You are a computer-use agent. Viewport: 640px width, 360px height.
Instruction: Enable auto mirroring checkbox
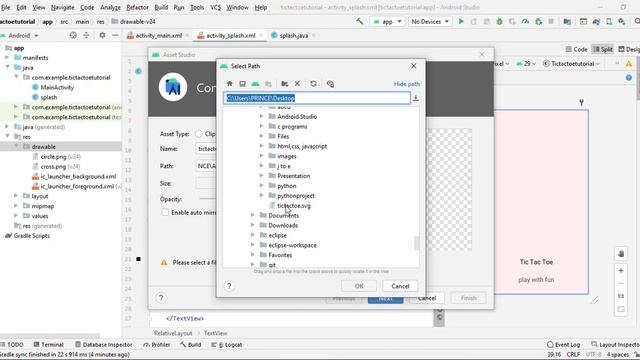pyautogui.click(x=165, y=212)
